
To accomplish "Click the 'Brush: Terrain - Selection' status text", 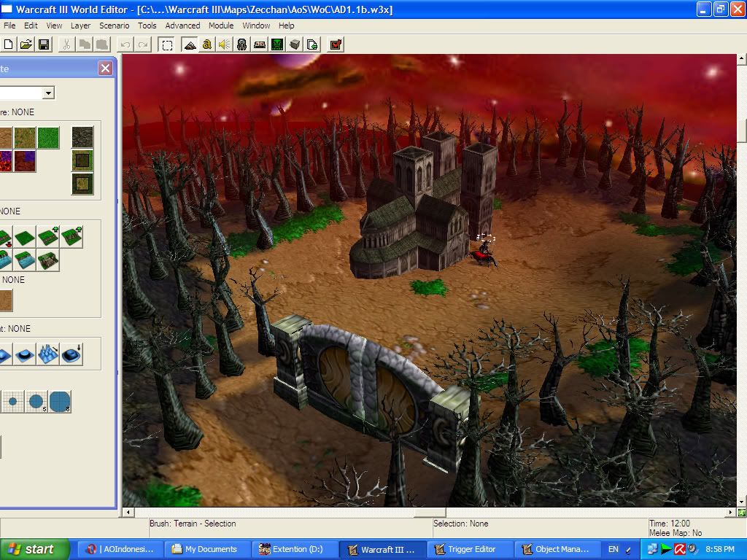I will (193, 524).
